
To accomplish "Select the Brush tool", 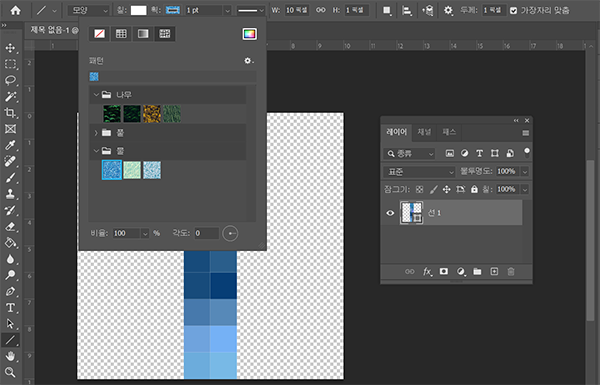I will click(x=10, y=178).
